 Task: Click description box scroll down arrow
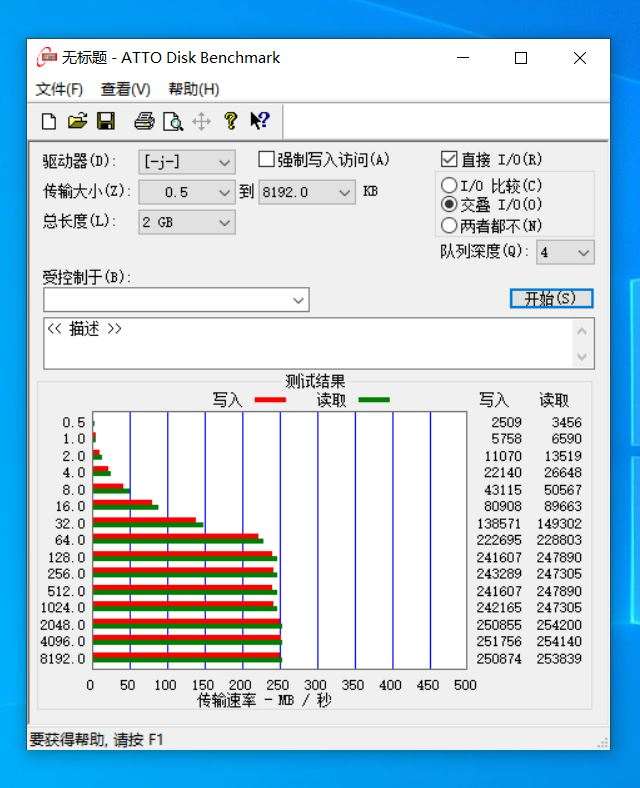[582, 356]
